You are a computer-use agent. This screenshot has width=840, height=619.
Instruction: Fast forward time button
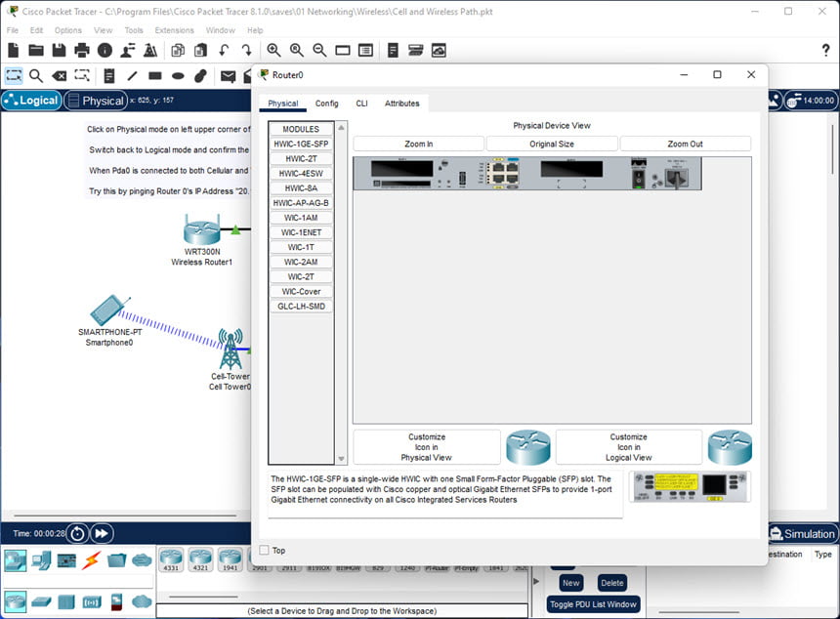(102, 534)
